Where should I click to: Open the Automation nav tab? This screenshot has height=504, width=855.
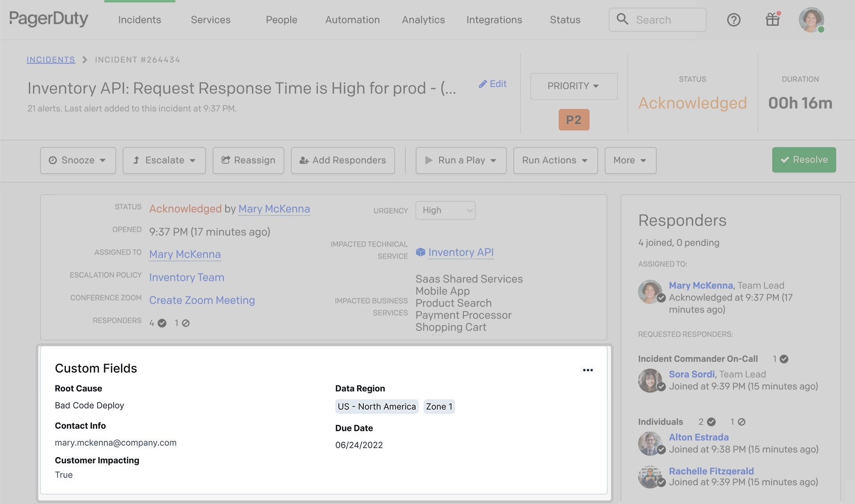pyautogui.click(x=352, y=20)
